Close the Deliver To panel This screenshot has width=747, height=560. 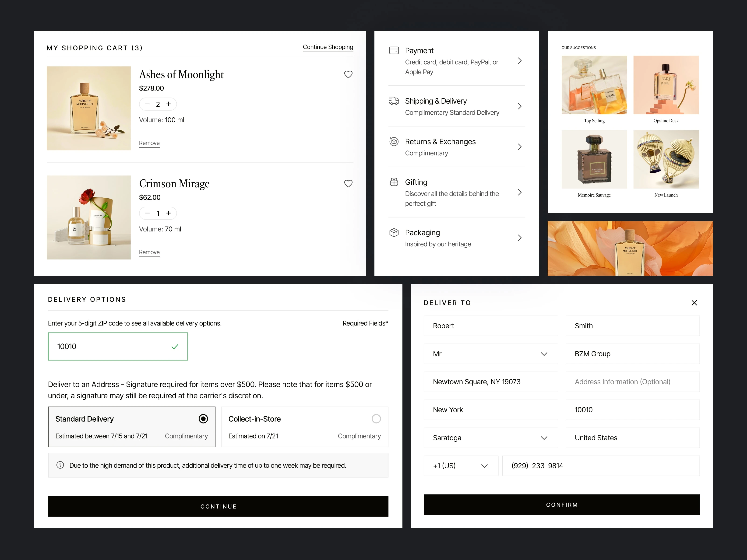(x=694, y=303)
